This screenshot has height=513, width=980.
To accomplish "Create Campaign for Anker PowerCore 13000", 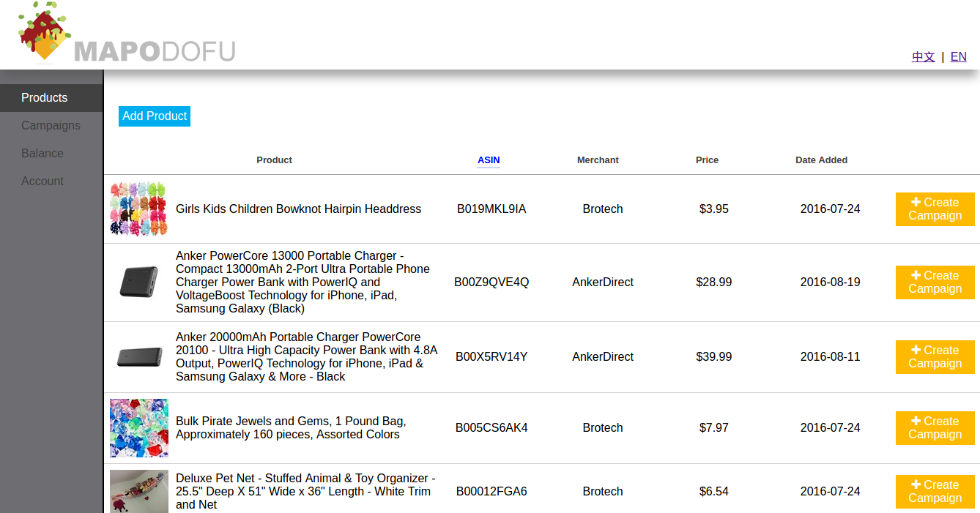I will click(935, 282).
